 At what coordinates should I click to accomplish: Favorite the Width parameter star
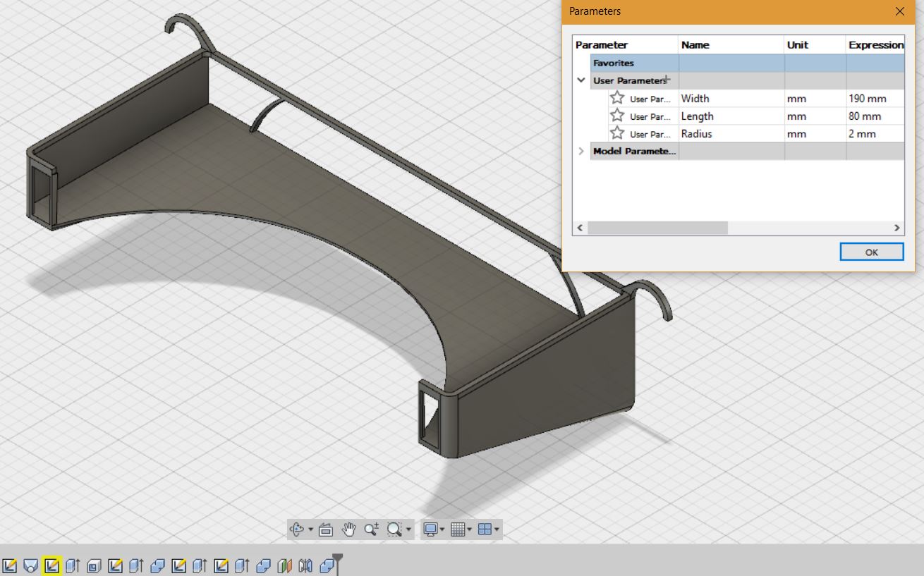(x=617, y=98)
